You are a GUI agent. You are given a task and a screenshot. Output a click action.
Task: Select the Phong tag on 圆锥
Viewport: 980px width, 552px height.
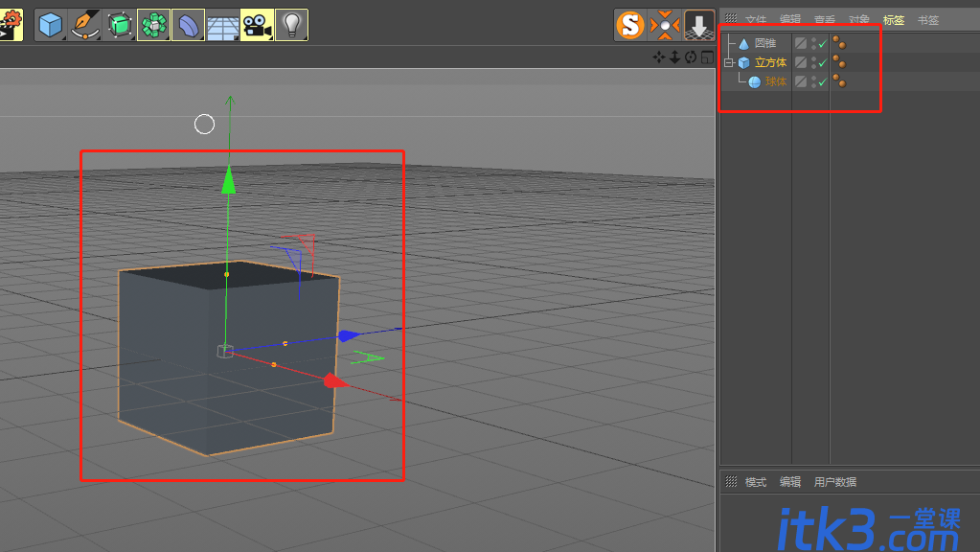coord(839,43)
